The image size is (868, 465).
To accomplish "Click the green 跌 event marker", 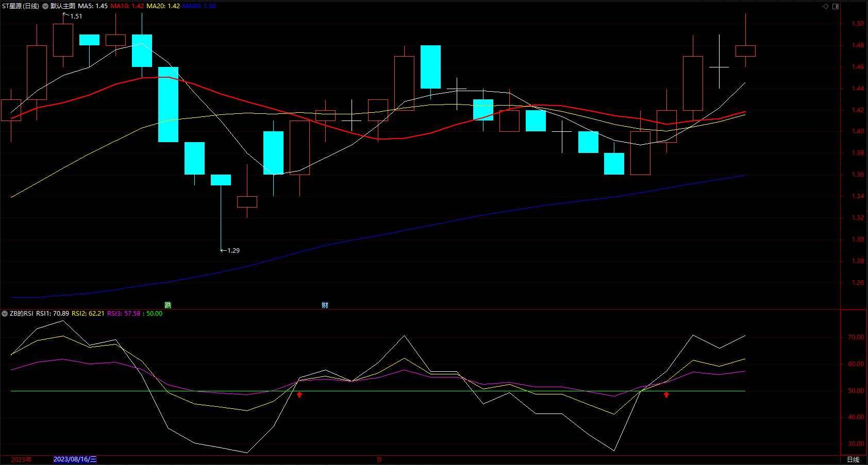I will click(168, 305).
